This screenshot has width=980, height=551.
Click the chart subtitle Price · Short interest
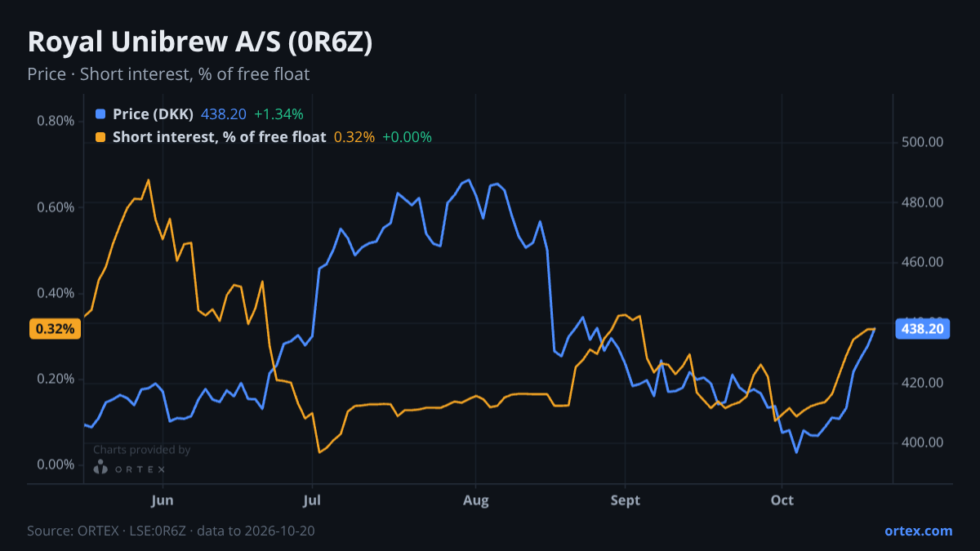(x=168, y=74)
